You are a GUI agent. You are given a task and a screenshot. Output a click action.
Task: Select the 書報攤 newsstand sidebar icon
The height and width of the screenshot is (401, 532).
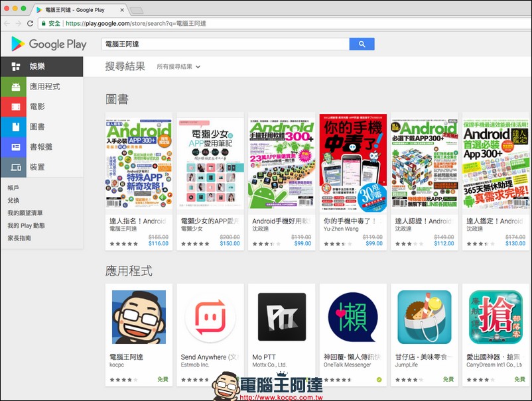(13, 147)
